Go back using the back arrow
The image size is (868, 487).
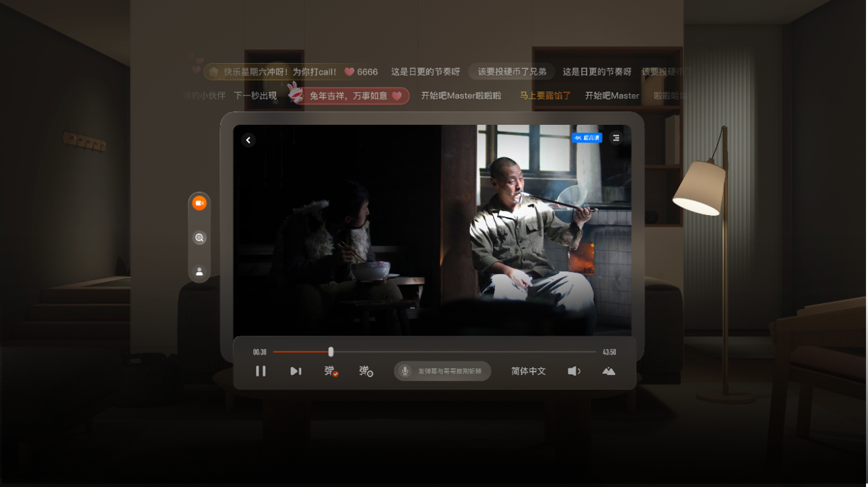[x=249, y=140]
